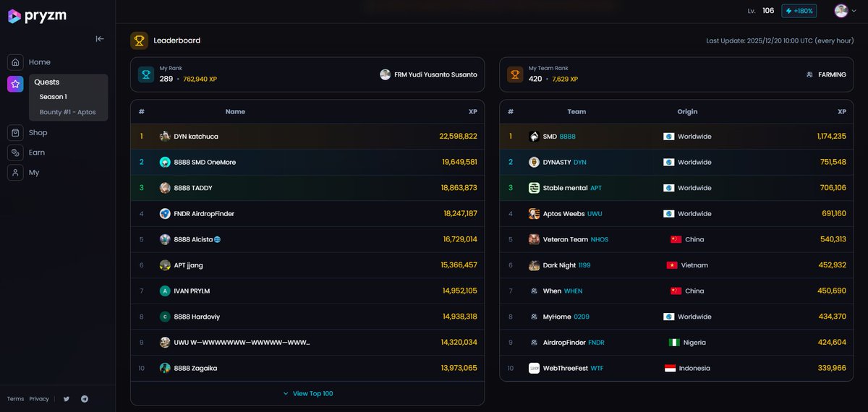Click 8888 SMD OneMore avatar
The image size is (868, 412).
point(165,162)
